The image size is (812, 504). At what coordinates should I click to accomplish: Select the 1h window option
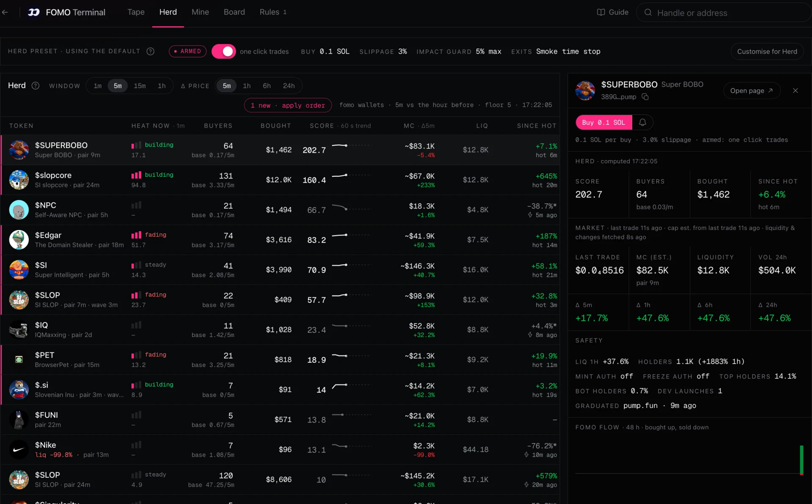point(162,86)
